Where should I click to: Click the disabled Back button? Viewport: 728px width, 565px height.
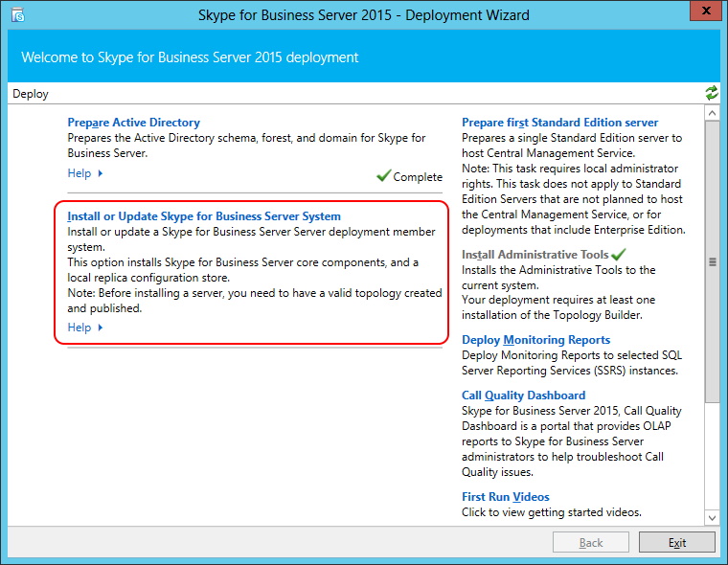point(591,542)
